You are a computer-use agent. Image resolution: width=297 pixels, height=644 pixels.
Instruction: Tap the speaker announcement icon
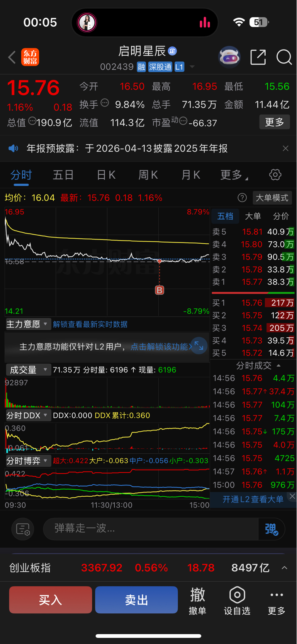pos(13,149)
